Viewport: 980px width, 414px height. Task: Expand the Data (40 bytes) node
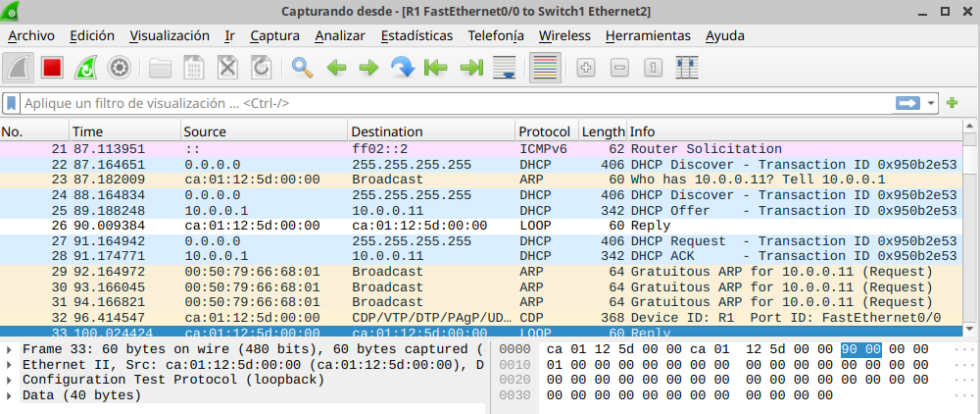click(10, 395)
